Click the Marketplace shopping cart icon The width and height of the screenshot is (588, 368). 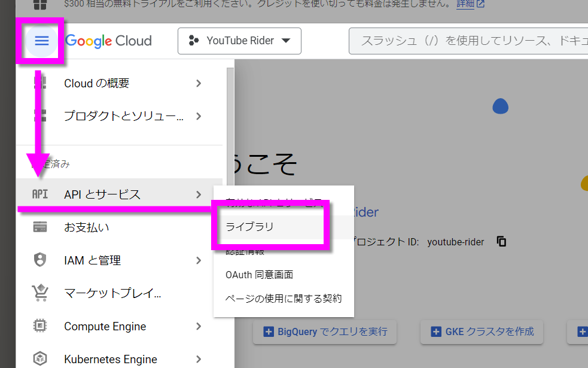[39, 293]
